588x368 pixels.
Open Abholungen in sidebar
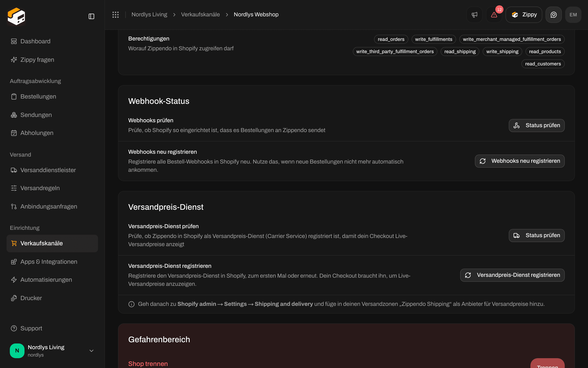(52, 133)
